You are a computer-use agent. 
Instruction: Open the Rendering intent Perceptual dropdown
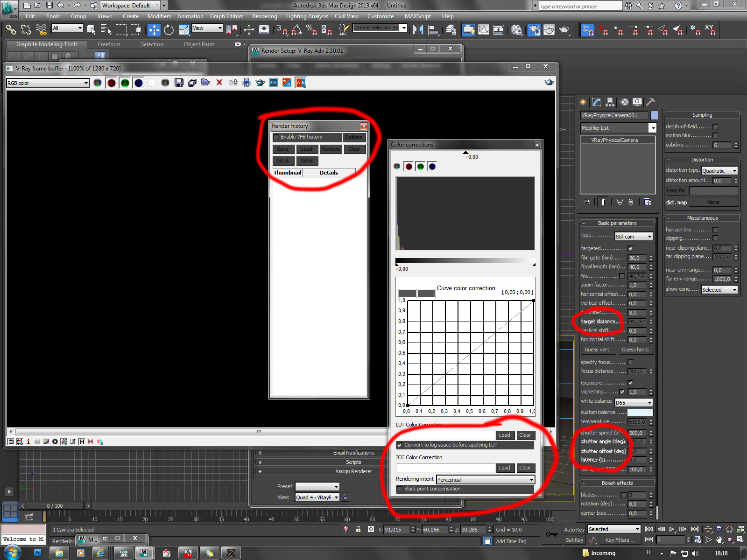485,479
